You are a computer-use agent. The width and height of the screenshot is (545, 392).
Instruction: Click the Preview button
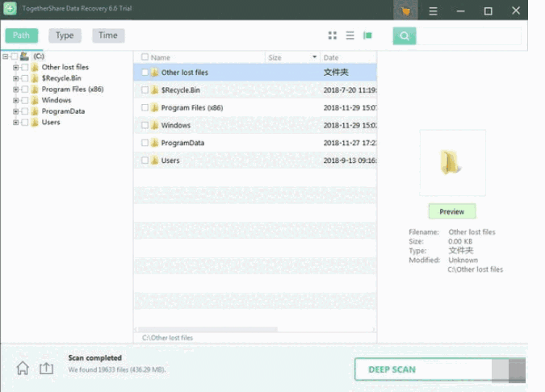[x=452, y=211]
